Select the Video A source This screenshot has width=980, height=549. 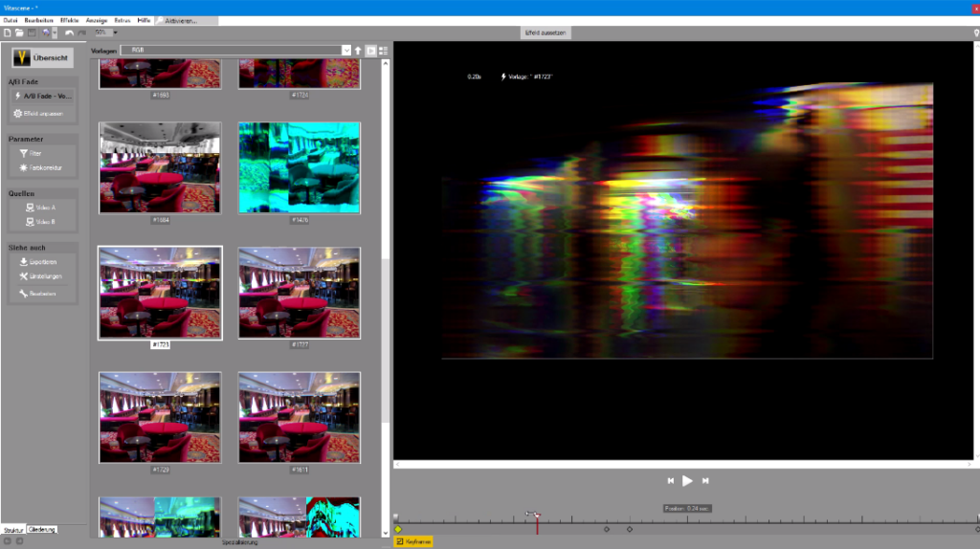pos(40,208)
